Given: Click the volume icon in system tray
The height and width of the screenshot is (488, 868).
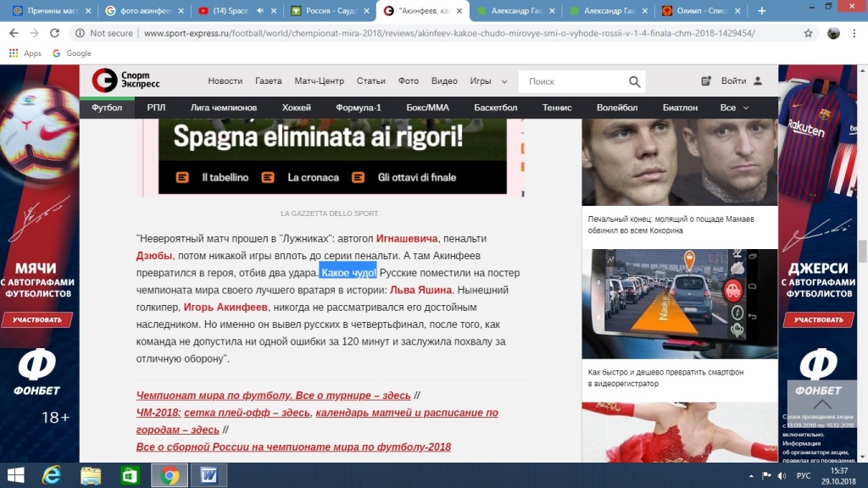Looking at the screenshot, I should 782,476.
